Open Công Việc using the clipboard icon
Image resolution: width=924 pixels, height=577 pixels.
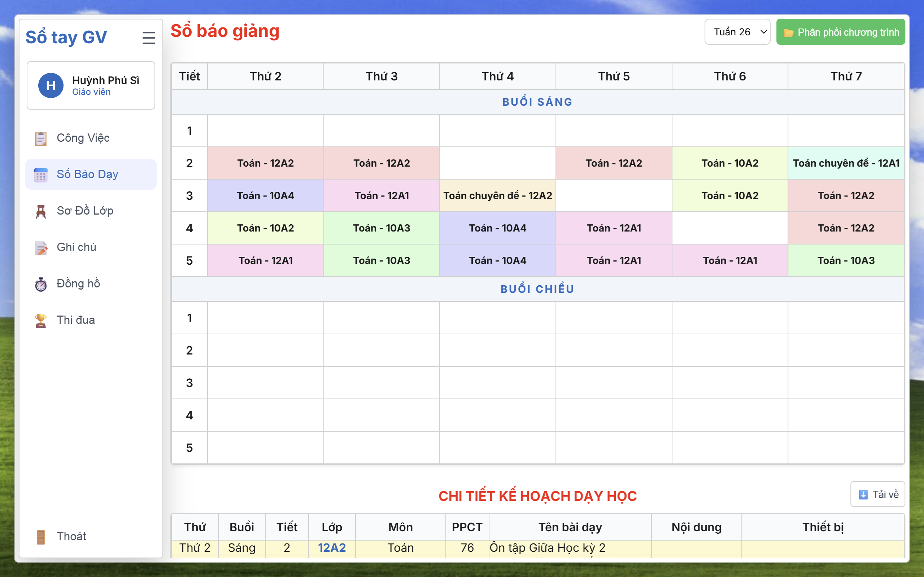pyautogui.click(x=41, y=138)
